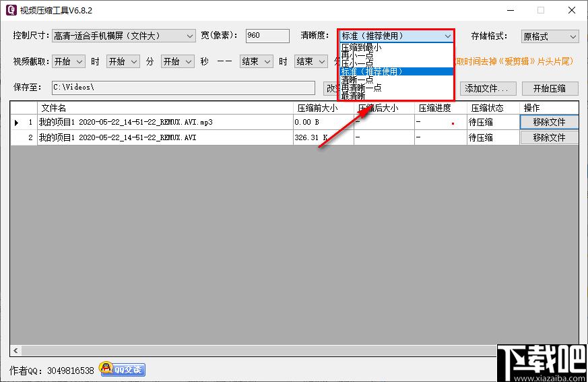Choose 再清晰一点 clarity option
This screenshot has width=588, height=382.
click(396, 88)
